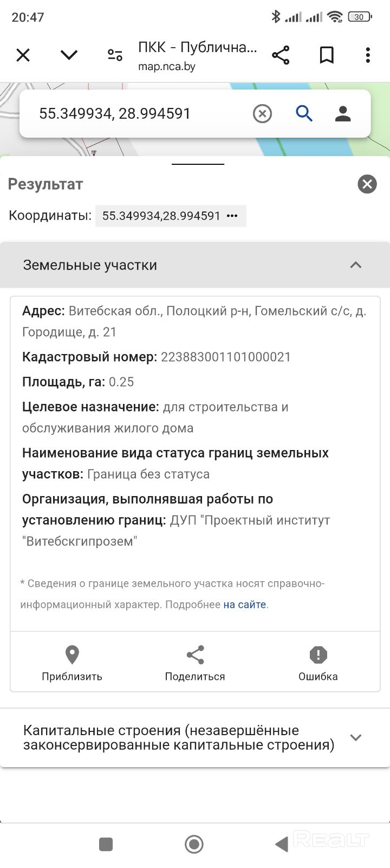Open site settings tune icon

(x=115, y=55)
